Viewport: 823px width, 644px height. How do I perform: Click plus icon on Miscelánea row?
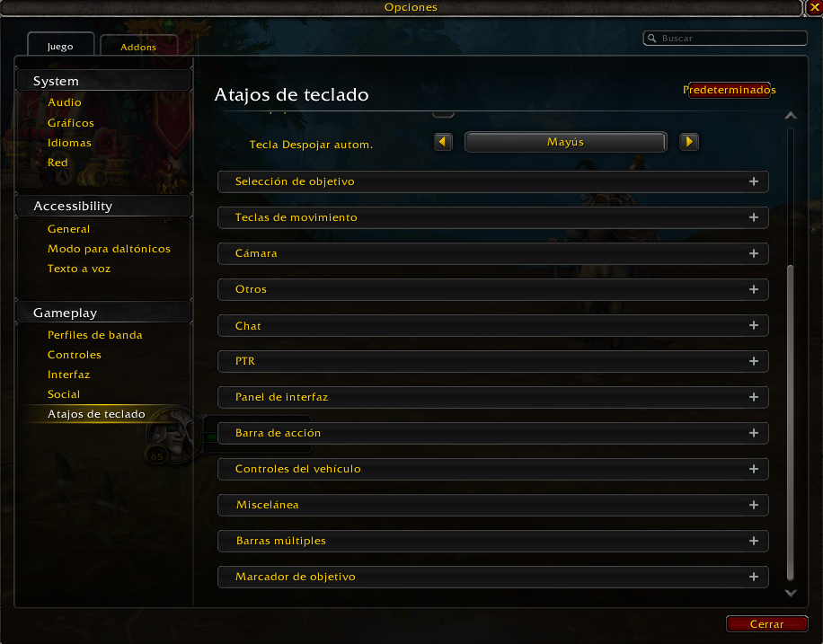pos(754,505)
